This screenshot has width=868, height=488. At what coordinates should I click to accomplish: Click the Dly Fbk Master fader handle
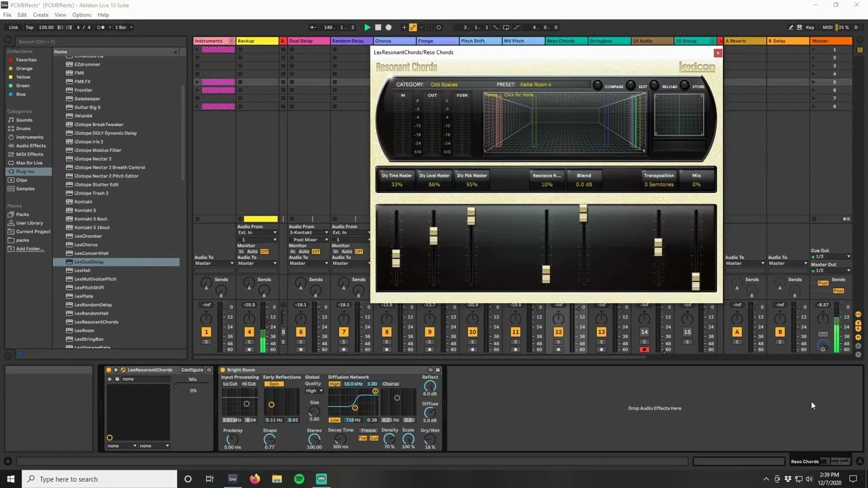pos(471,216)
